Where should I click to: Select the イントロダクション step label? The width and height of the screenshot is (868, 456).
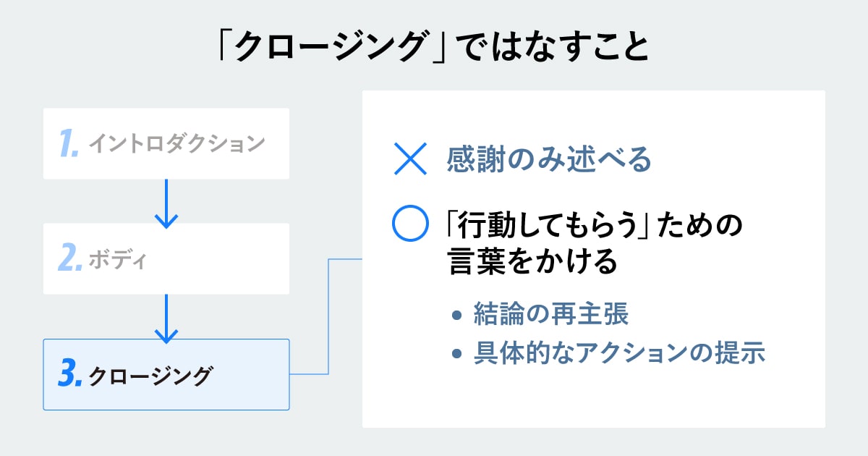[x=176, y=145]
